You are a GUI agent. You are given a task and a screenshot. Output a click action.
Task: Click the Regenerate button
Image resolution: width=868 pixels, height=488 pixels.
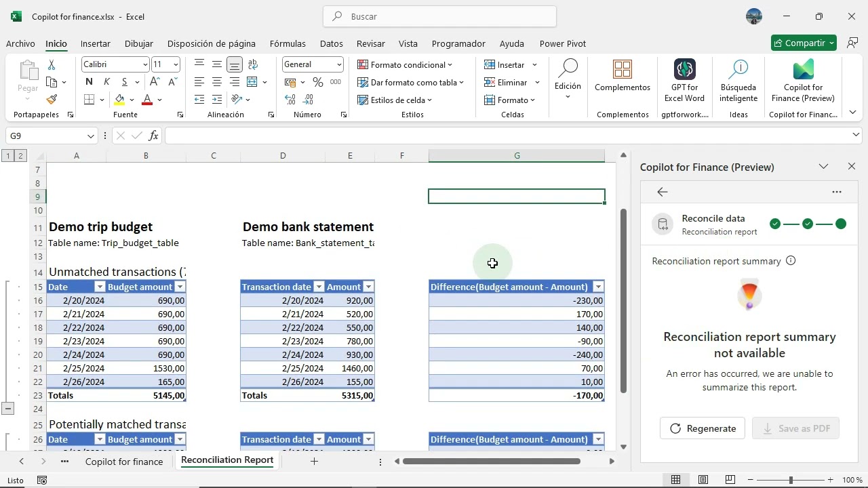703,428
